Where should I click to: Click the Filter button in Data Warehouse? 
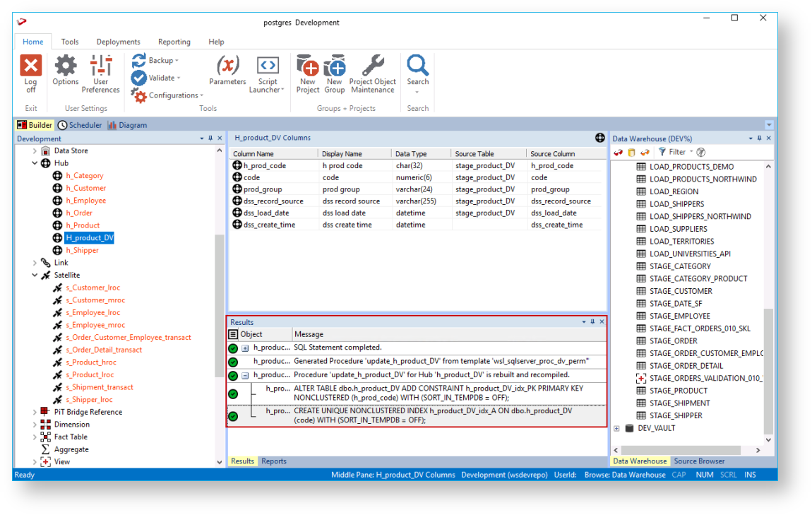point(671,152)
